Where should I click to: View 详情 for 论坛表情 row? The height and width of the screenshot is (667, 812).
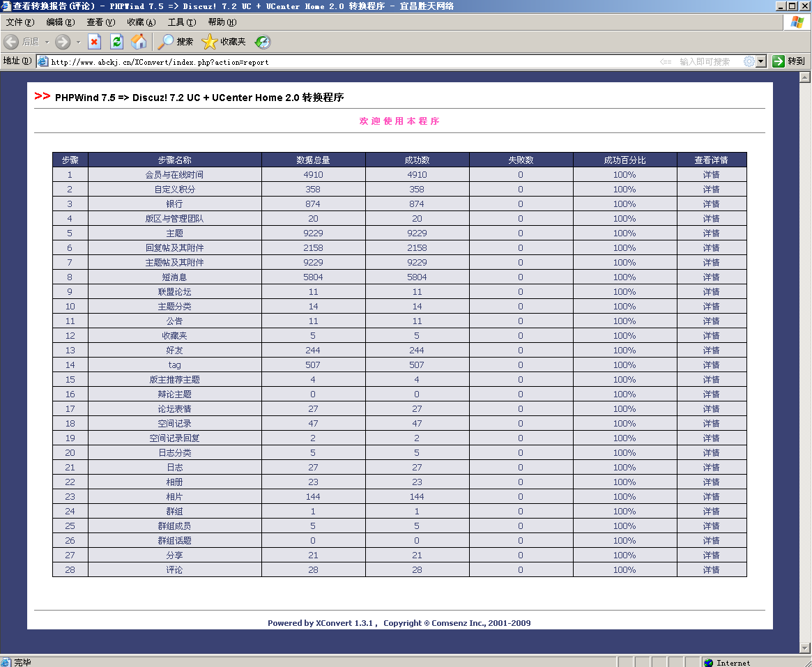tap(712, 409)
